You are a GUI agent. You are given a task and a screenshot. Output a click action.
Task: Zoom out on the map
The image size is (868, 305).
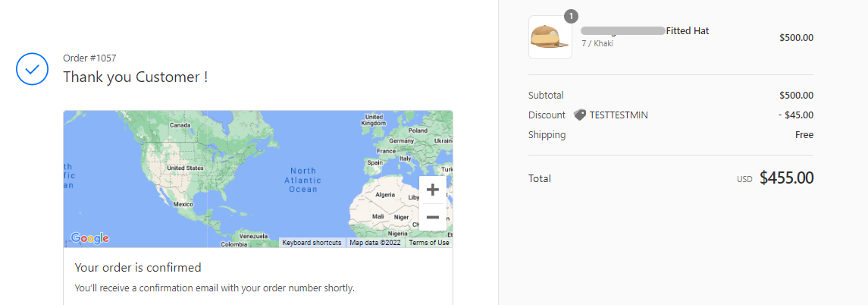[x=433, y=218]
